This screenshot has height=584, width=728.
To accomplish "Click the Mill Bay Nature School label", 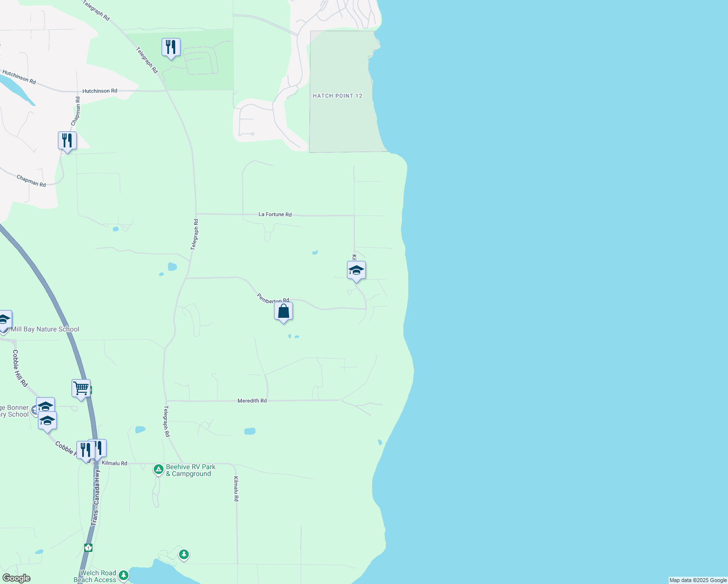I will 45,329.
